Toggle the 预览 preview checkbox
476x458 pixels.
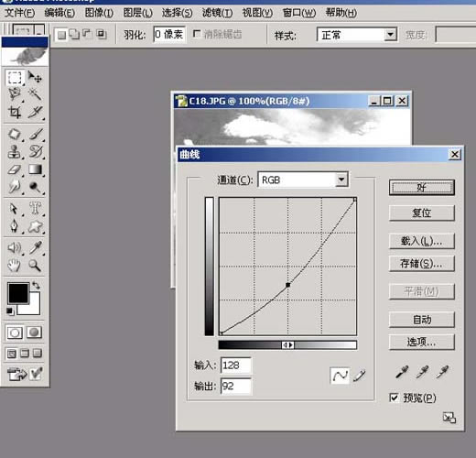pos(395,398)
